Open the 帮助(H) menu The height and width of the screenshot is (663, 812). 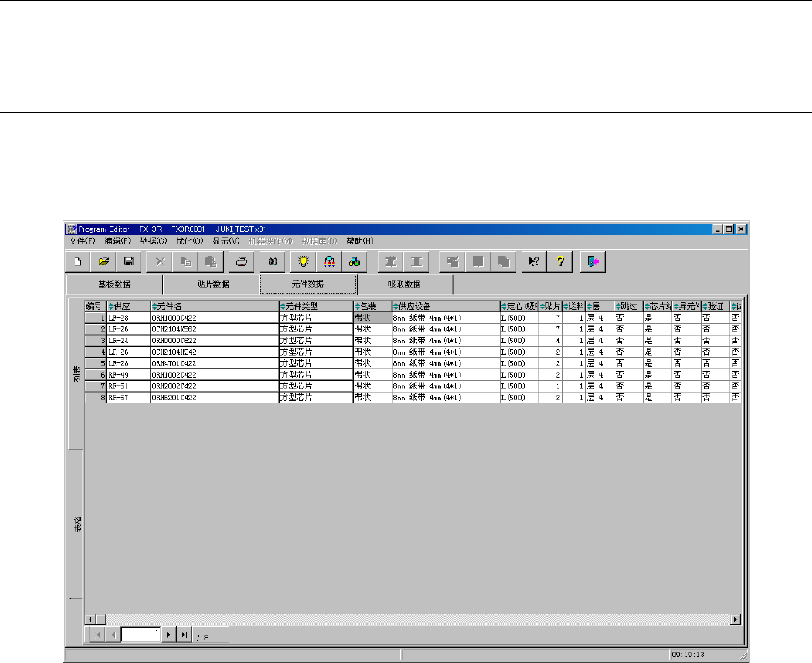point(359,241)
